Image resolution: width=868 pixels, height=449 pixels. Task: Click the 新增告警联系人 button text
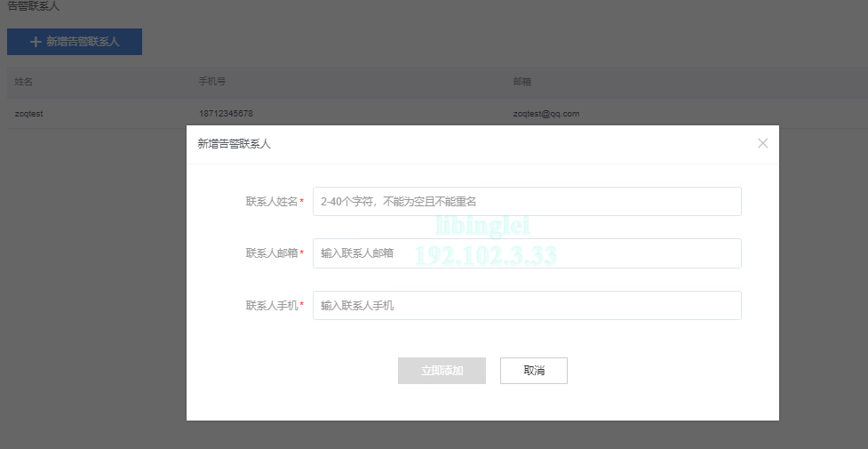[x=83, y=42]
